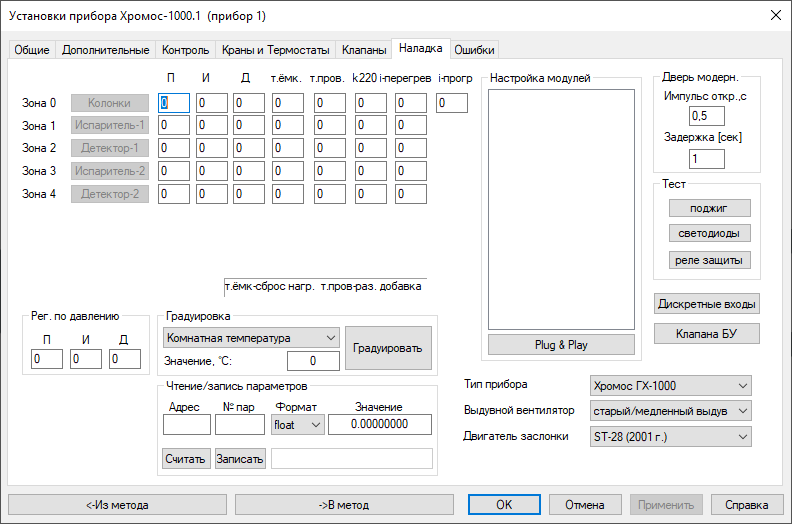Click the ->В метод button
Screen dimensions: 792x524
point(344,505)
